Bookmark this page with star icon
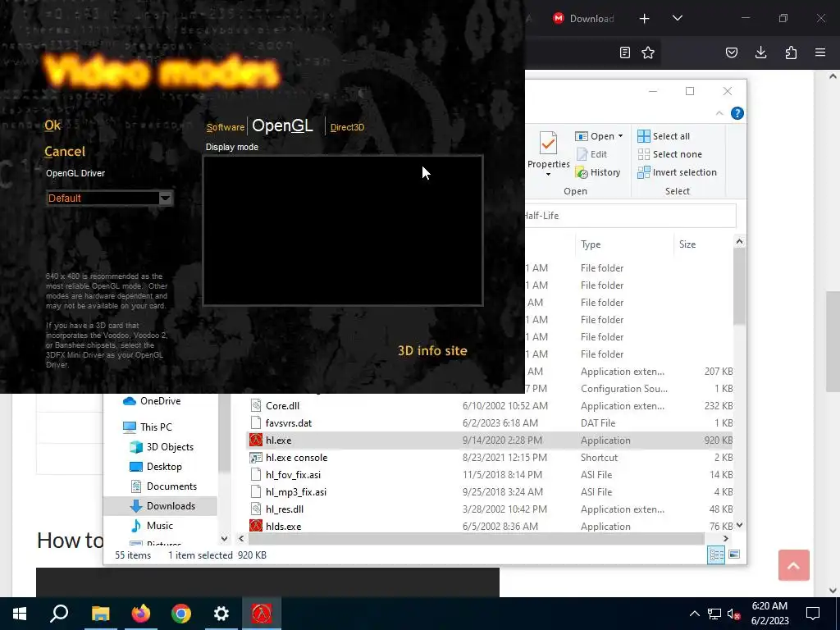Image resolution: width=840 pixels, height=630 pixels. (648, 52)
